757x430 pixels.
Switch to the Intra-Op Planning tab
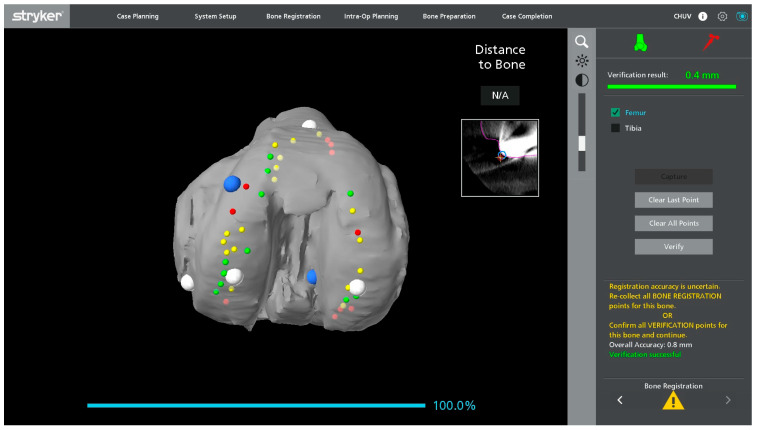pos(371,16)
